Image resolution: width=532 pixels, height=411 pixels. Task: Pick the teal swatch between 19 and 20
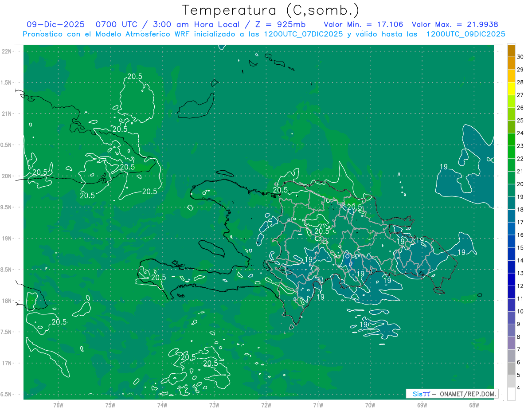(x=511, y=191)
